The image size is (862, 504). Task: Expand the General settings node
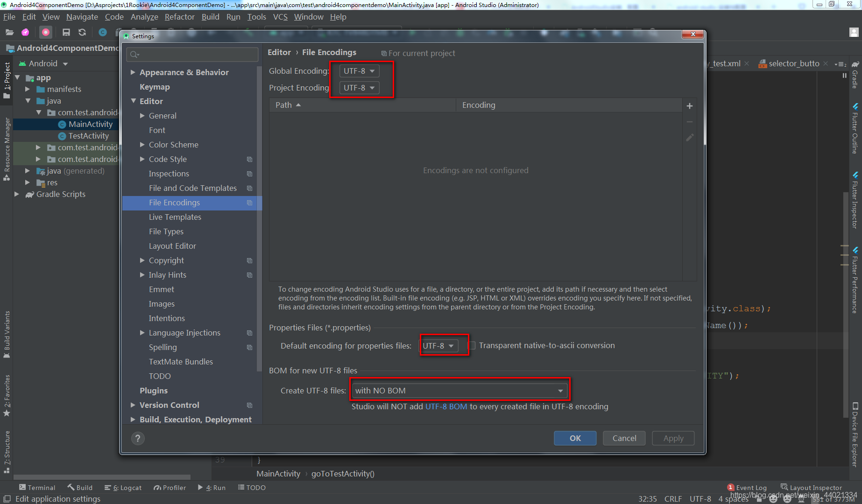[142, 116]
